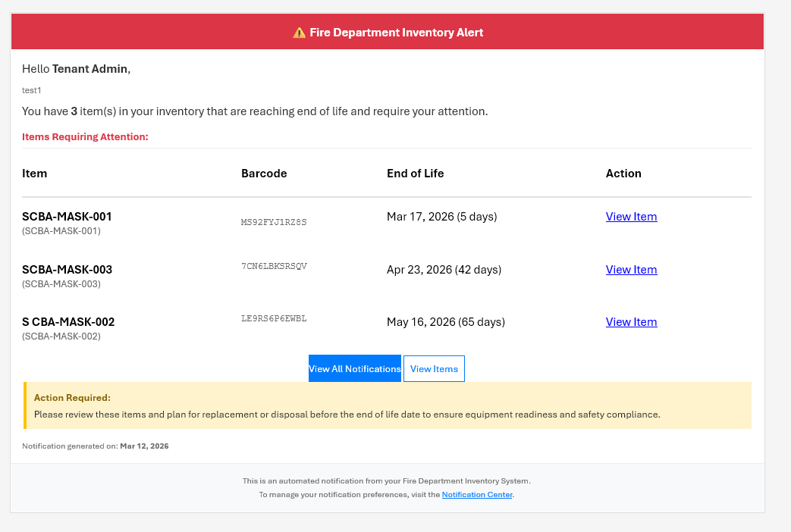
Task: Click the Items Requiring Attention heading
Action: 85,136
